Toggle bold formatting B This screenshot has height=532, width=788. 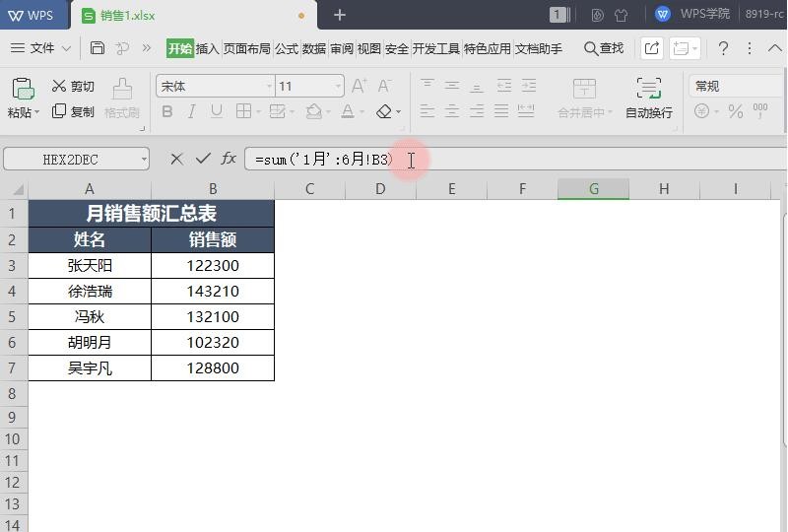(x=167, y=112)
